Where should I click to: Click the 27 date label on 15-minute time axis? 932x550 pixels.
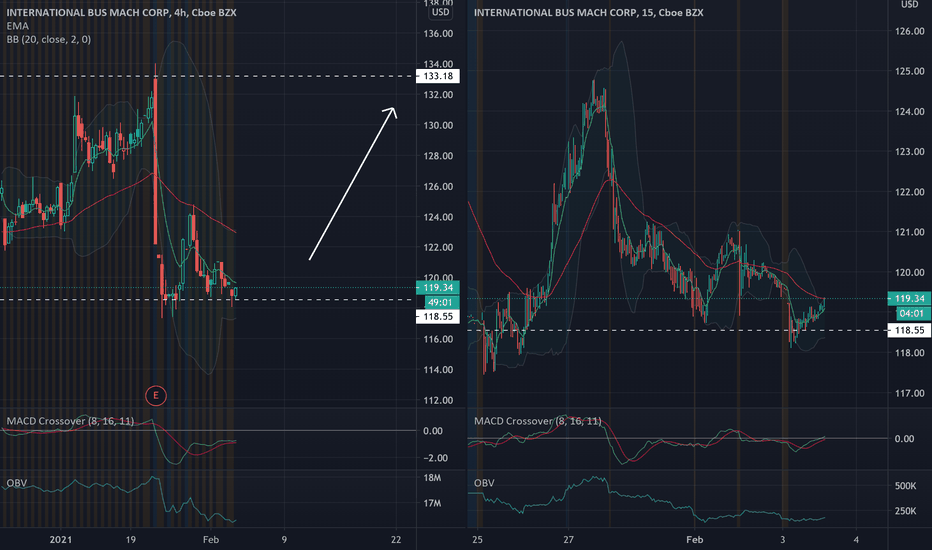569,540
